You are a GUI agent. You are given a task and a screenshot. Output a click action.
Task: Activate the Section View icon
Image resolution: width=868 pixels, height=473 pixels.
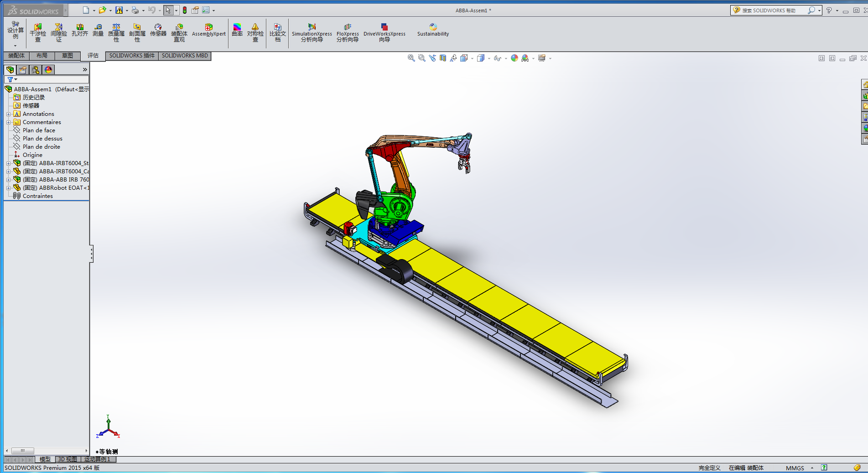(x=442, y=58)
